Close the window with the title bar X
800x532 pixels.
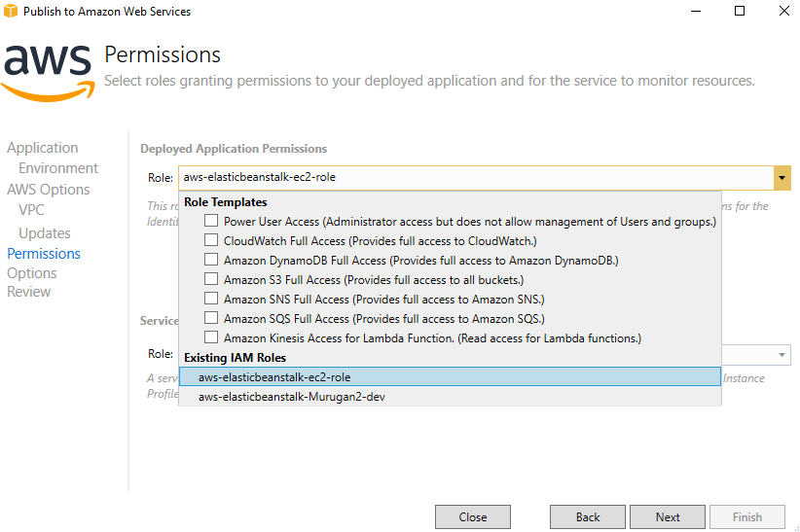[x=784, y=11]
